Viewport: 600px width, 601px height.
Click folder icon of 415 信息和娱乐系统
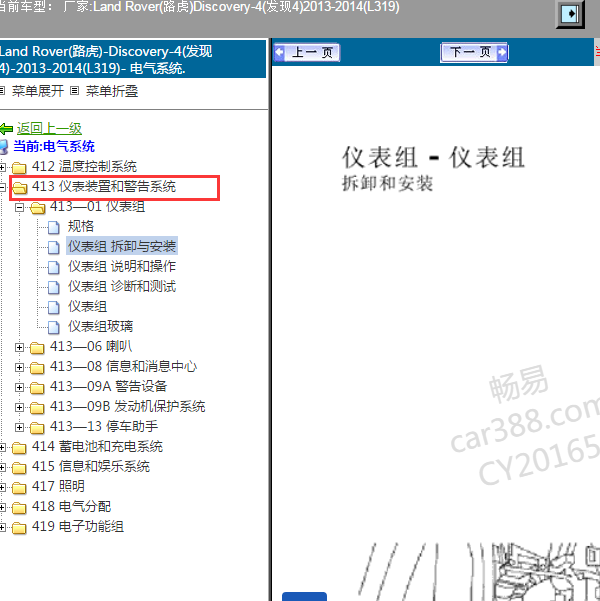pyautogui.click(x=19, y=468)
